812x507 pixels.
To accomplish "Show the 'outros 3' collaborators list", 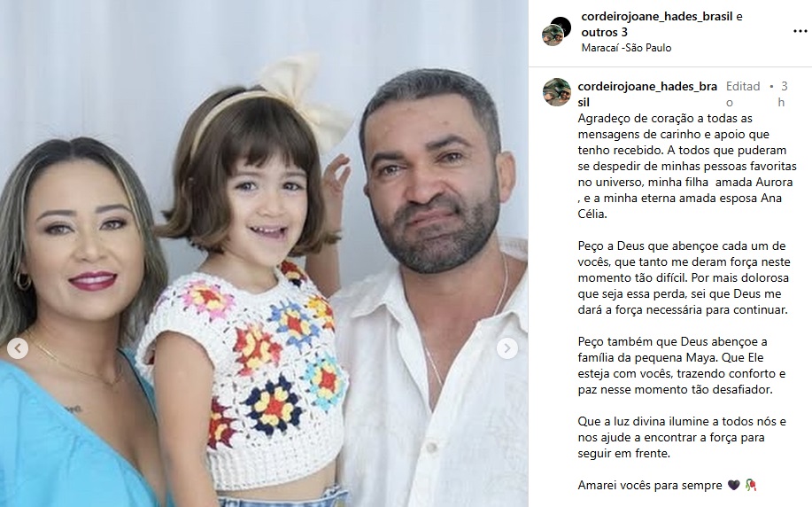I will pyautogui.click(x=604, y=32).
